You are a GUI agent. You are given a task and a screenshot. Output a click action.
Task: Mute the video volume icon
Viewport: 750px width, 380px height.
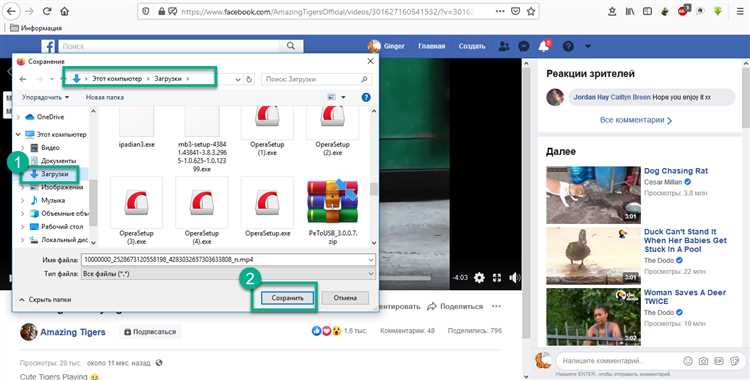coord(515,278)
